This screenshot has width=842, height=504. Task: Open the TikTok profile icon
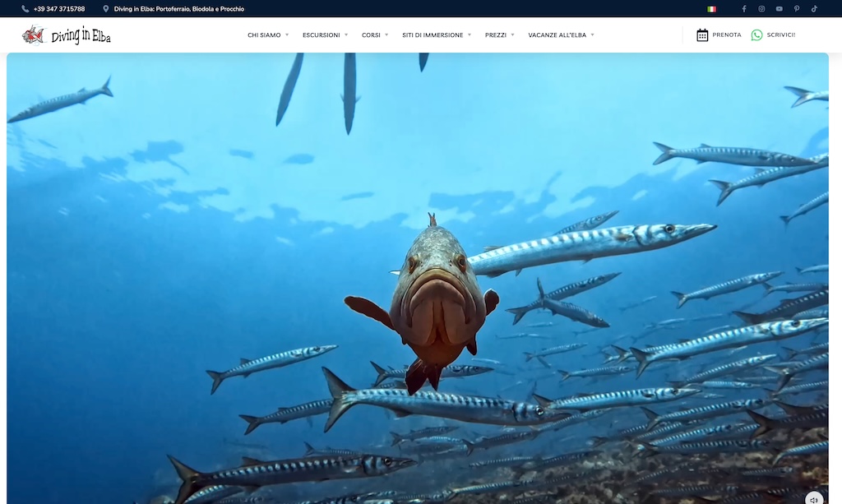814,9
